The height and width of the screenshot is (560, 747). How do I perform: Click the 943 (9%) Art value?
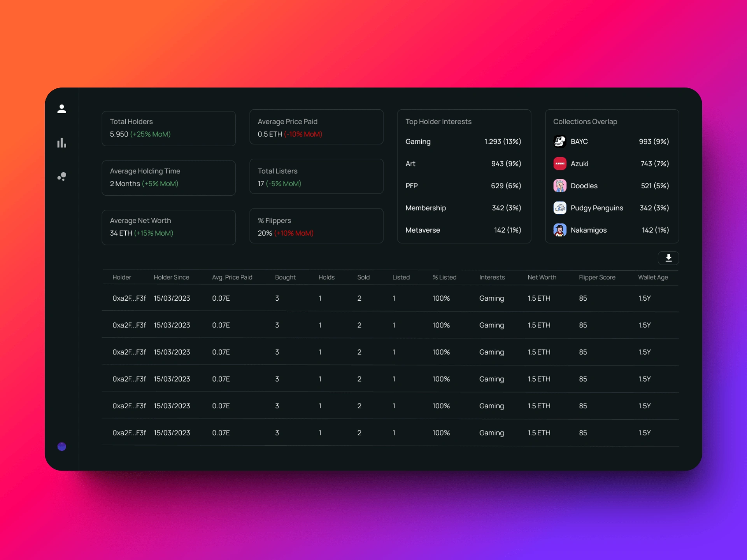point(506,164)
